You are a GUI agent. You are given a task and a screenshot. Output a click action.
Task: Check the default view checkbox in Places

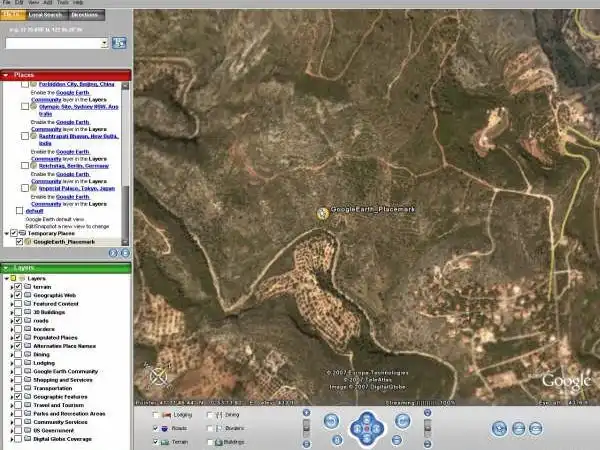click(19, 211)
